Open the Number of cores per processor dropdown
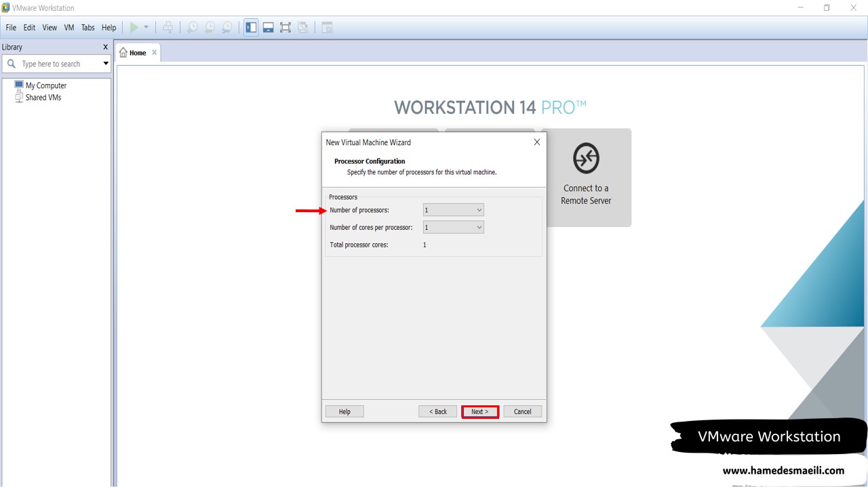This screenshot has height=488, width=868. pyautogui.click(x=453, y=228)
